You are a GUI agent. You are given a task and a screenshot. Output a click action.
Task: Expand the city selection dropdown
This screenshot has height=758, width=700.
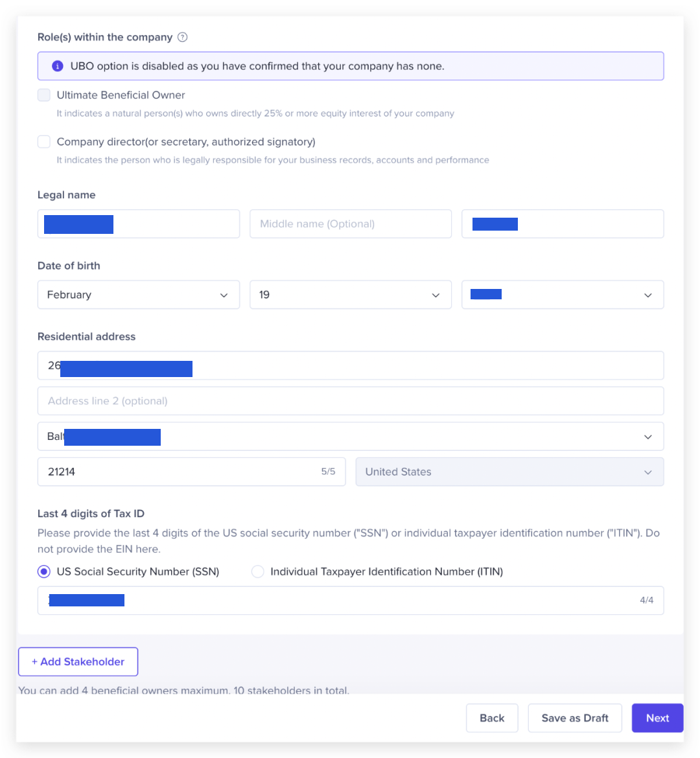tap(350, 437)
